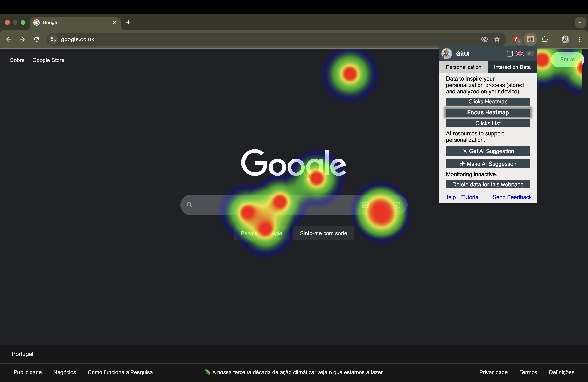The height and width of the screenshot is (382, 588).
Task: Click the Send Feedback link
Action: point(512,197)
